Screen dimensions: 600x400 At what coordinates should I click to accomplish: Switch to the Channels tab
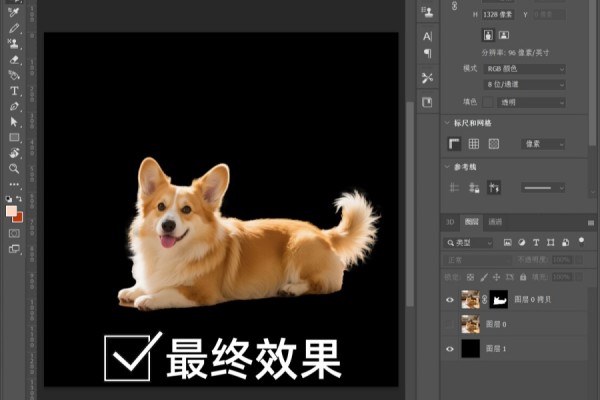[495, 222]
